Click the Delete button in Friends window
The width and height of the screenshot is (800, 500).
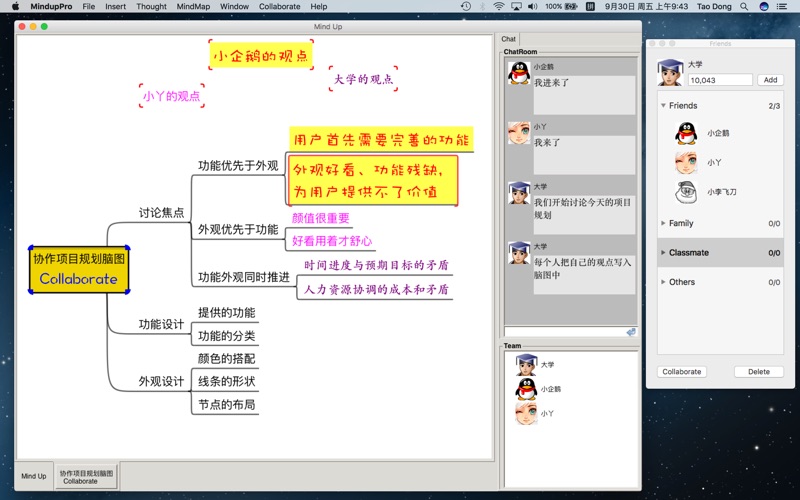pyautogui.click(x=759, y=372)
